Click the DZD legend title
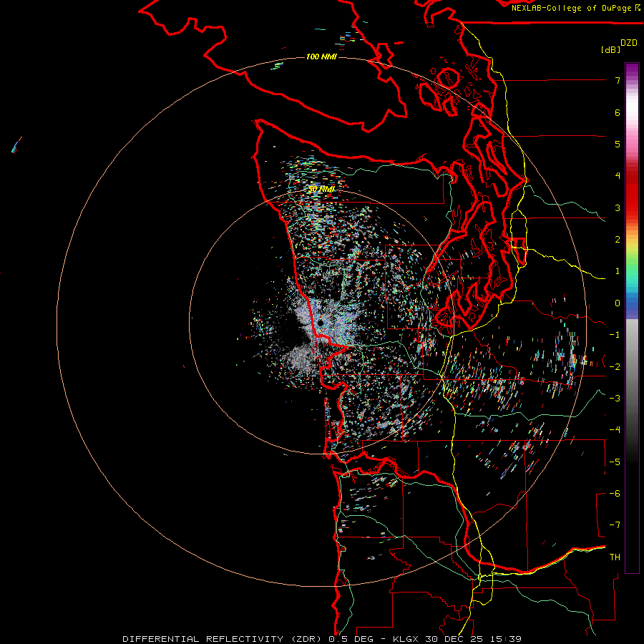Screen dimensions: 644x644 pyautogui.click(x=629, y=43)
